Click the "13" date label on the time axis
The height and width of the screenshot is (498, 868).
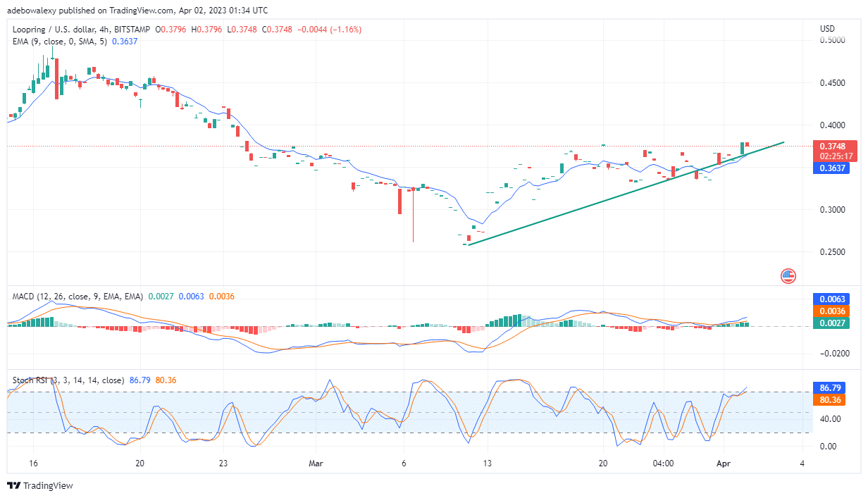487,464
